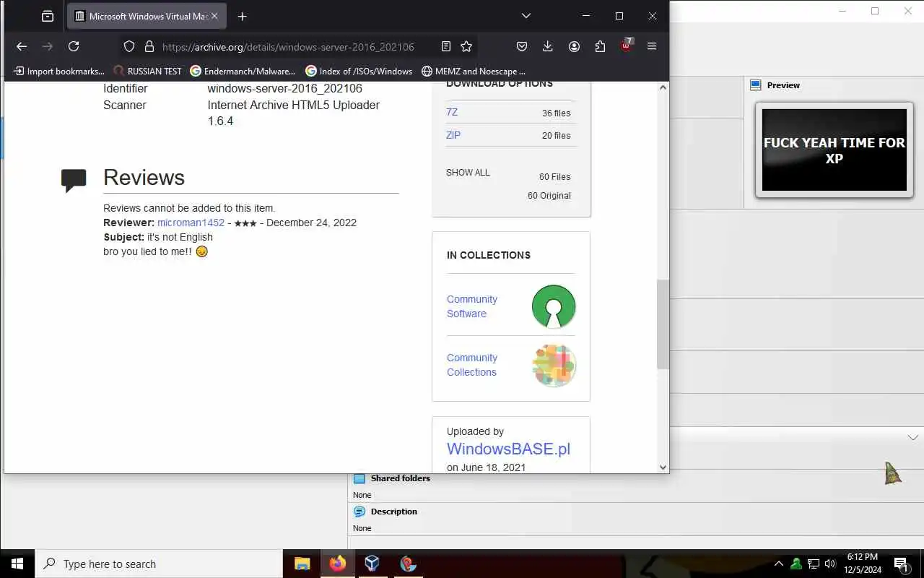The height and width of the screenshot is (578, 924).
Task: Open uploader WindowsBASE.pl profile
Action: tap(508, 449)
